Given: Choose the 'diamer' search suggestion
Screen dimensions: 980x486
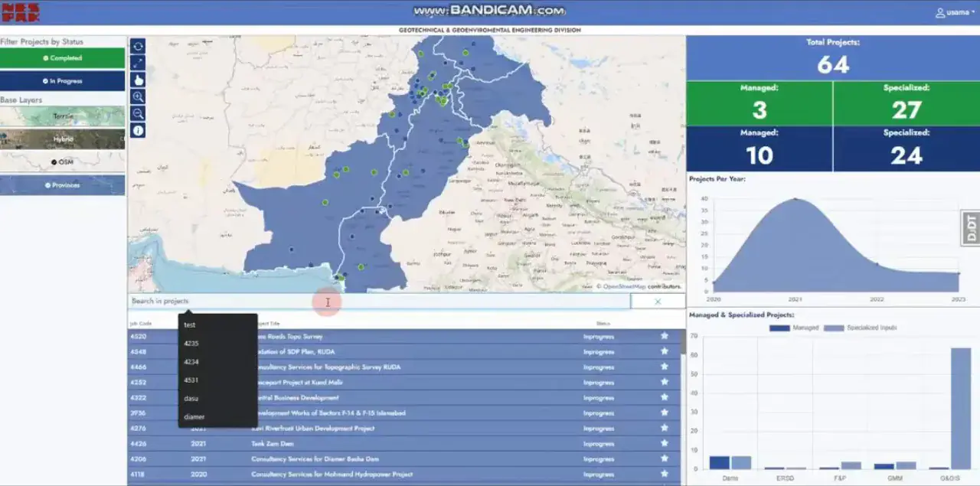Looking at the screenshot, I should [217, 416].
